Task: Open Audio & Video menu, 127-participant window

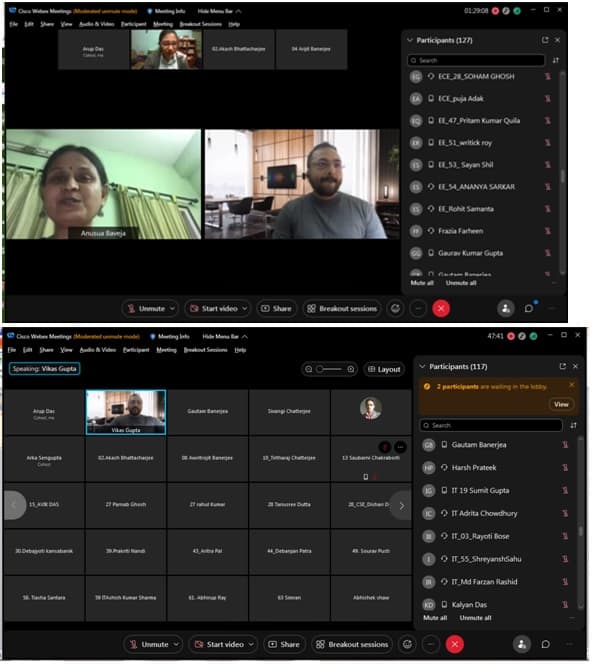Action: [x=96, y=24]
